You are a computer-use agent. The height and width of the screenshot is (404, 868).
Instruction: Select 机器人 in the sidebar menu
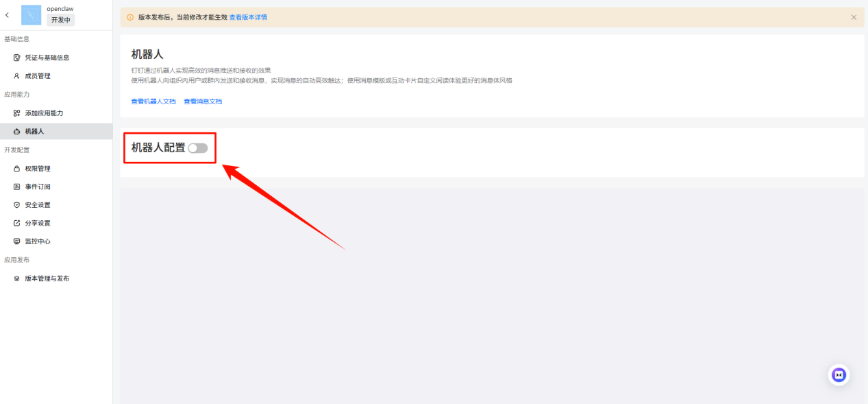34,131
